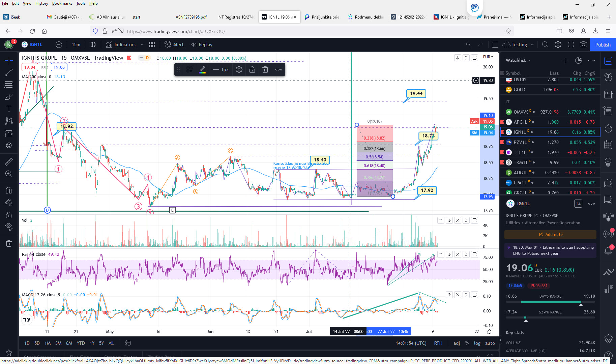Open the Alert creation button
This screenshot has height=364, width=616.
coord(174,44)
